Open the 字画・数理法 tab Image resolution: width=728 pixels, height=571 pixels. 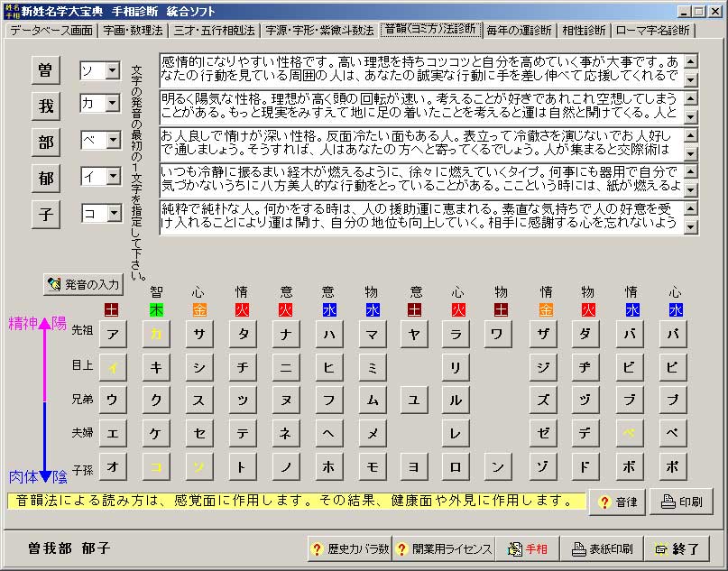click(133, 31)
